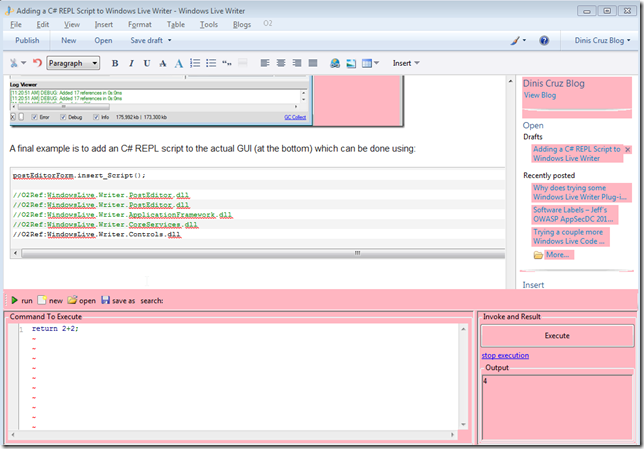Toggle the Error checkbox in Log Viewer
Screen dimensions: 644x449
[34, 117]
